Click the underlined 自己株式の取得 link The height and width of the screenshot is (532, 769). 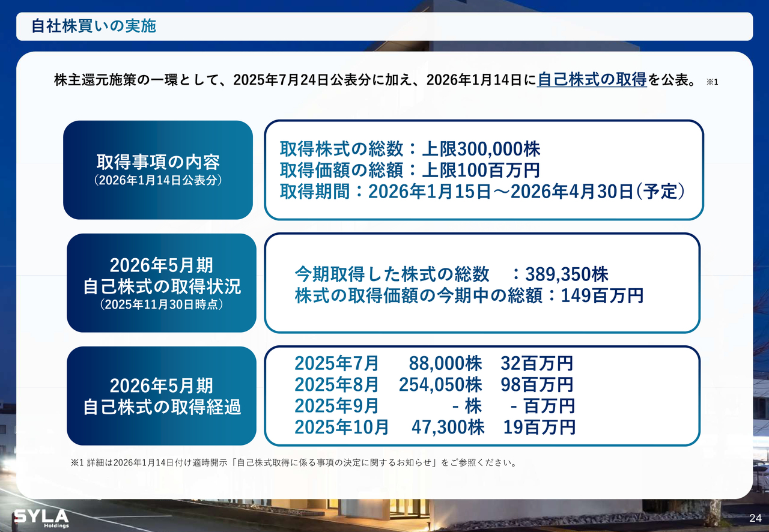(592, 80)
